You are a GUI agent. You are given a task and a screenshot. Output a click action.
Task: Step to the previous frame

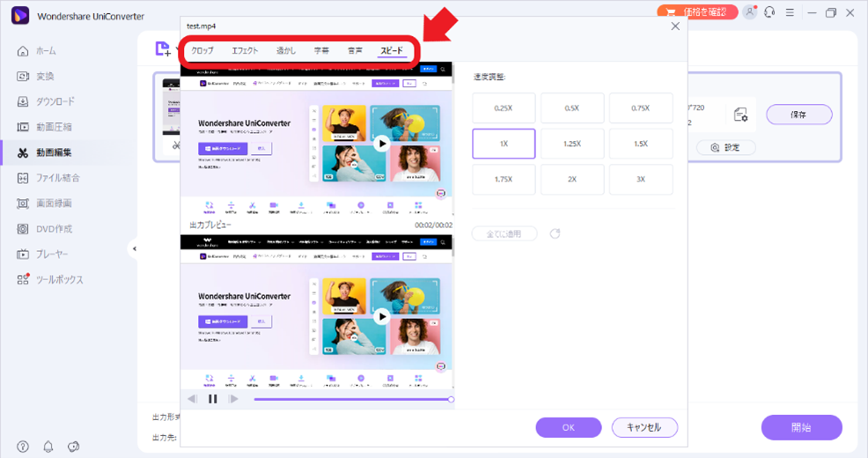coord(192,399)
